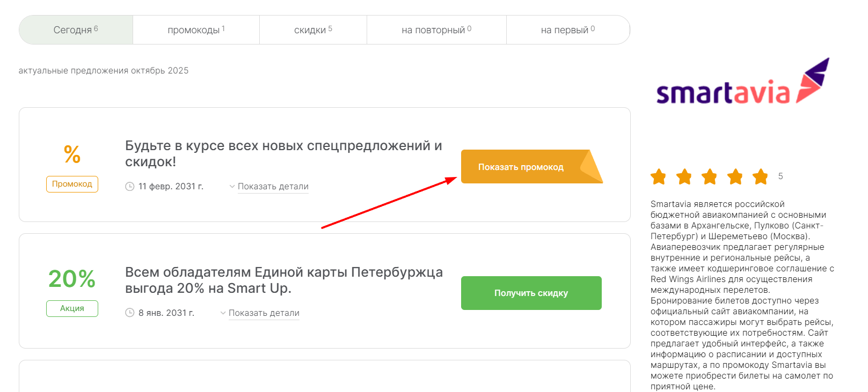Click the green 20% discount label
Viewport: 868px width, 392px height.
[x=72, y=279]
